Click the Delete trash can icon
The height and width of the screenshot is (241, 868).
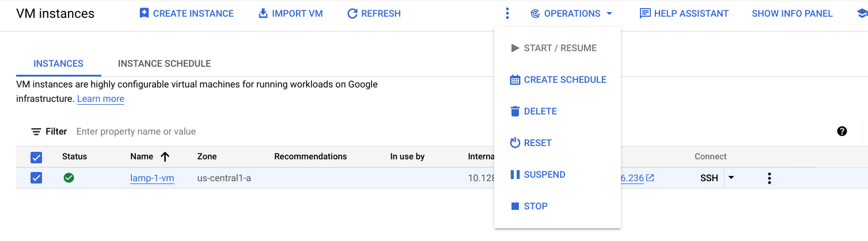pos(515,112)
